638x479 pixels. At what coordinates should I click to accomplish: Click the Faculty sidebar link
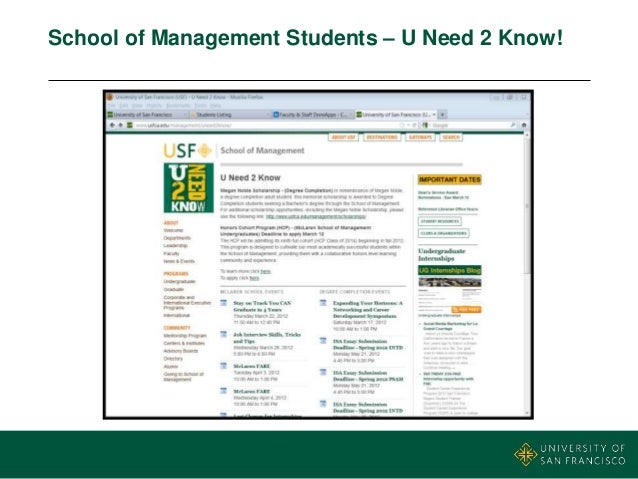point(171,253)
